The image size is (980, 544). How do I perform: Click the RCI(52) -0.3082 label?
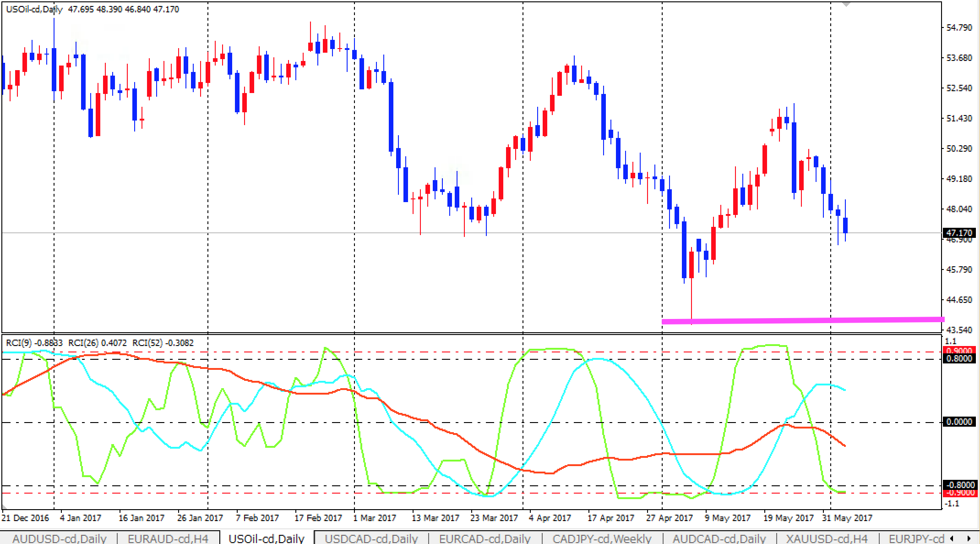pos(163,343)
